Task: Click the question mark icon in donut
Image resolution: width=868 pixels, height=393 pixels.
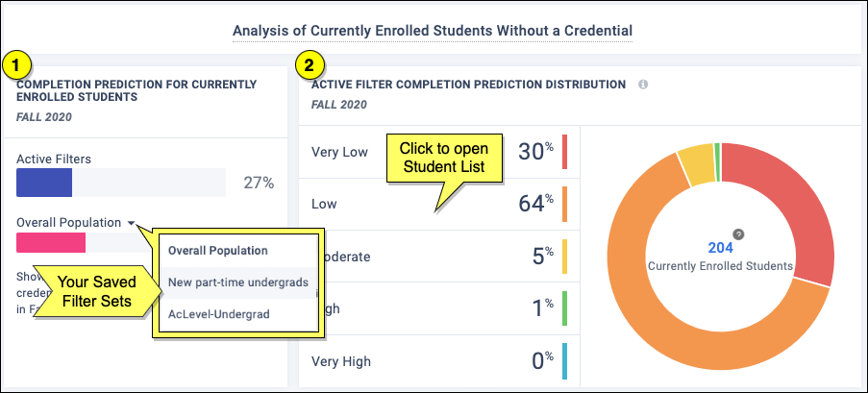Action: [x=738, y=233]
